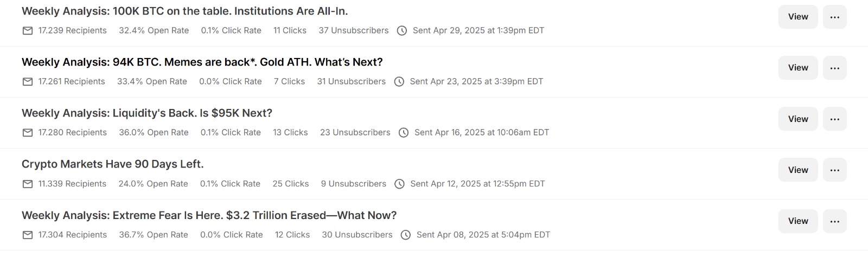View the 100K BTC on the table campaign
This screenshot has height=257, width=868.
point(797,17)
